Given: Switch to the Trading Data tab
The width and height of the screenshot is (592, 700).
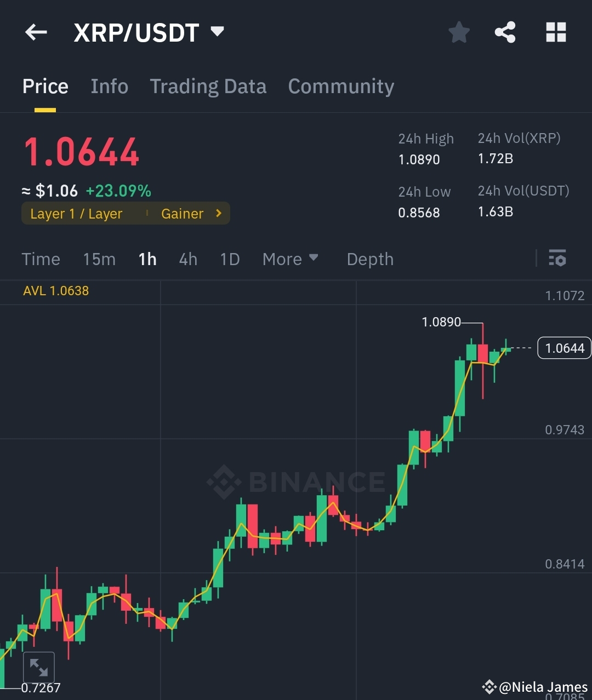Looking at the screenshot, I should coord(208,86).
